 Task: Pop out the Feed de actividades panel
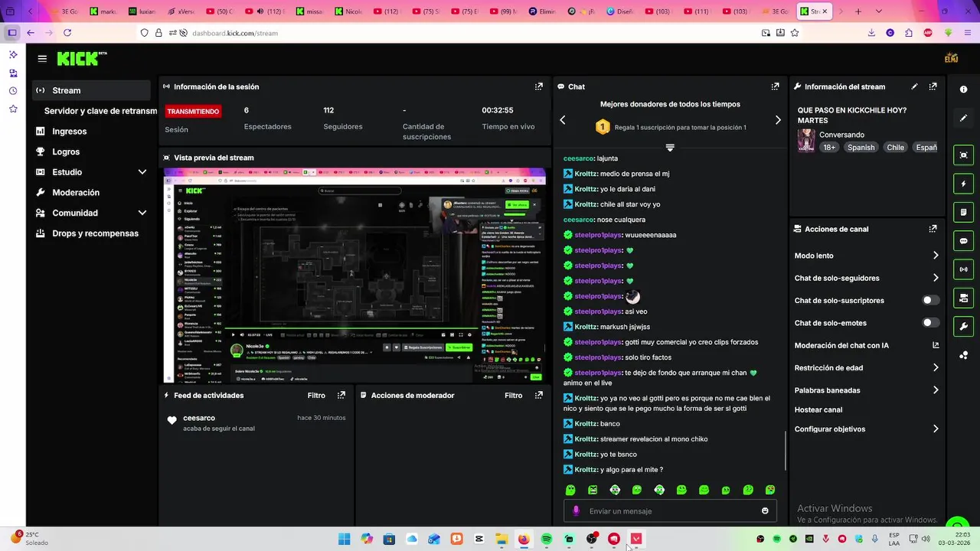click(x=341, y=396)
